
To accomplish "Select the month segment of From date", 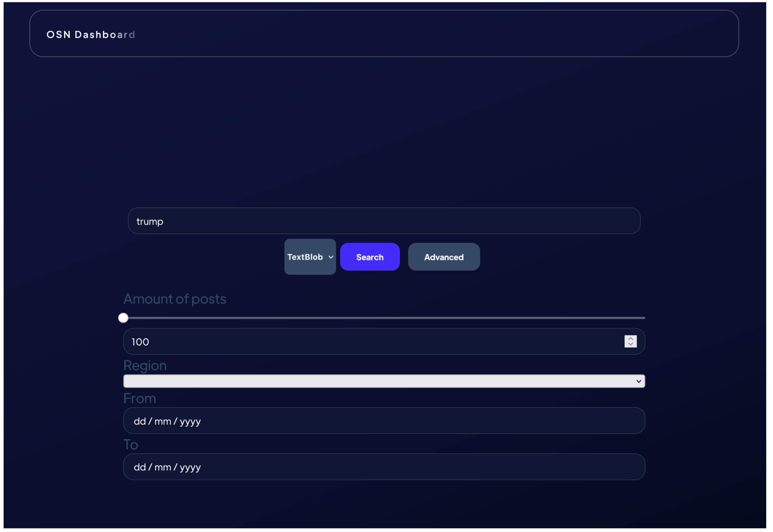I will pos(163,421).
